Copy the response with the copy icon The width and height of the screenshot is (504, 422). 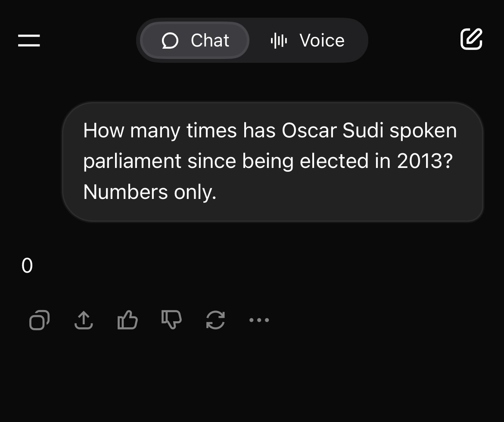click(39, 320)
